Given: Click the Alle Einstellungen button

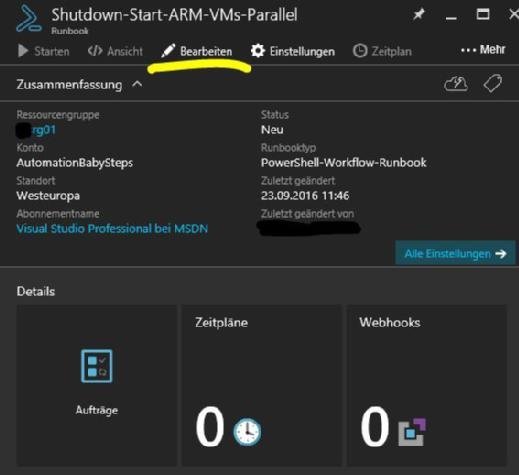Looking at the screenshot, I should (x=455, y=253).
